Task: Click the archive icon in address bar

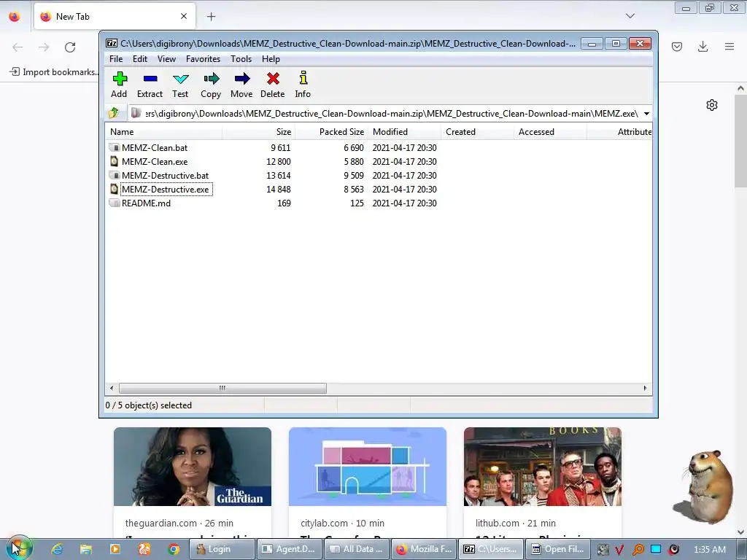Action: point(136,113)
